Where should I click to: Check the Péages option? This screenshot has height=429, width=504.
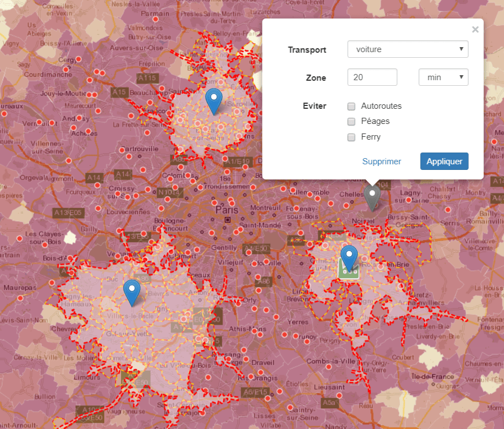tap(352, 121)
